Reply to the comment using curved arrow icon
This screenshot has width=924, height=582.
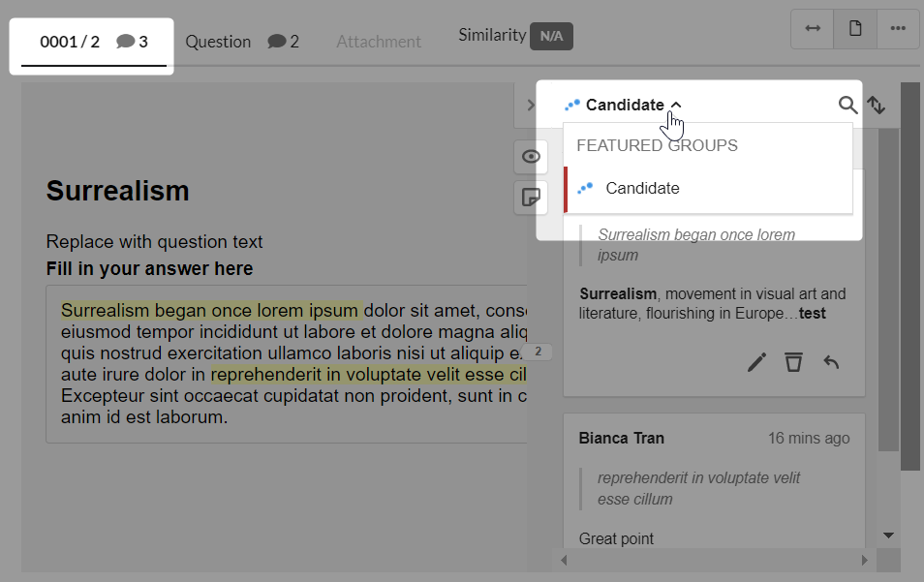[831, 362]
